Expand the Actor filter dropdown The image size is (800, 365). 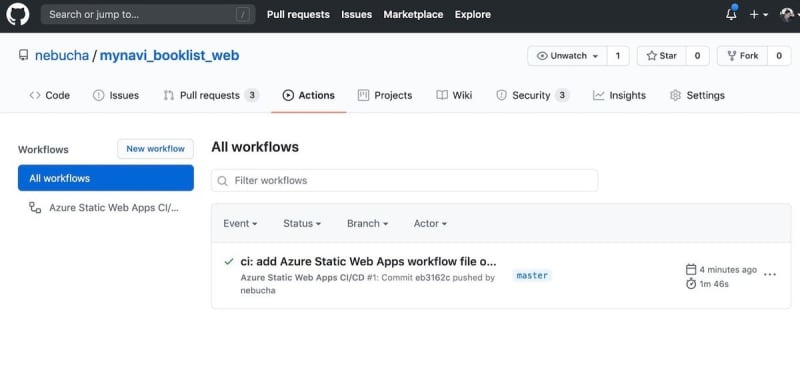pos(430,224)
